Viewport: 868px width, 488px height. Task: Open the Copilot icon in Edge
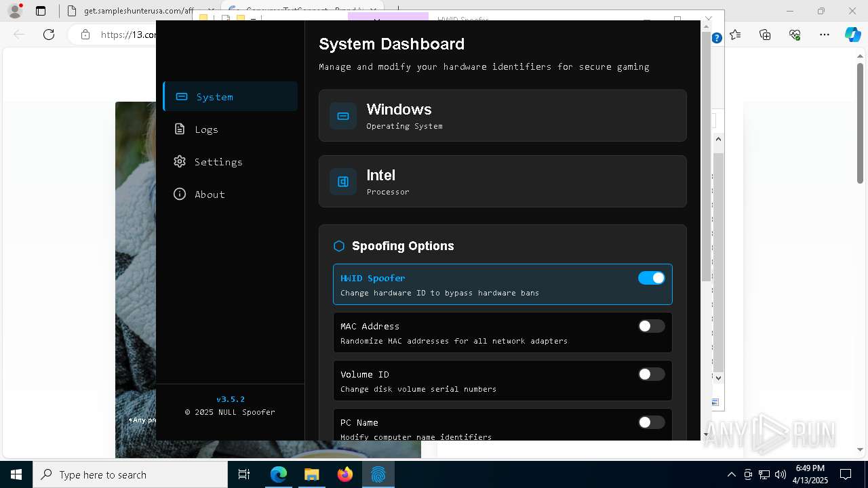(852, 35)
